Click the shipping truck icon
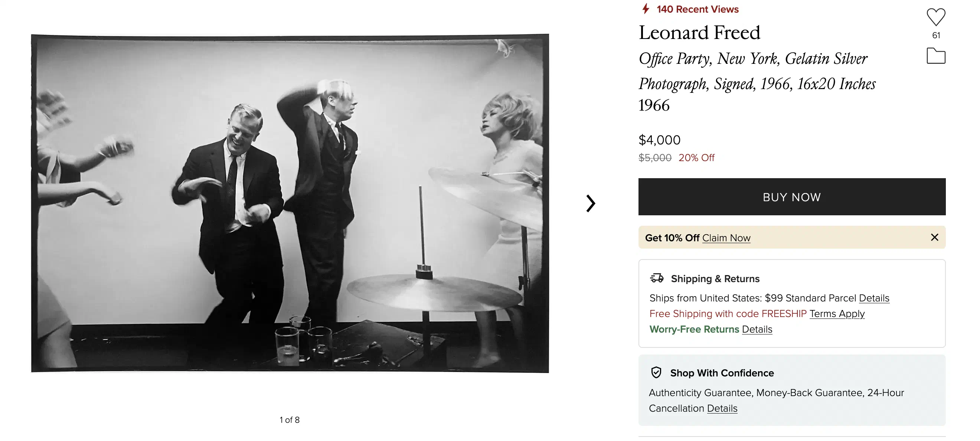The width and height of the screenshot is (980, 441). (x=657, y=278)
